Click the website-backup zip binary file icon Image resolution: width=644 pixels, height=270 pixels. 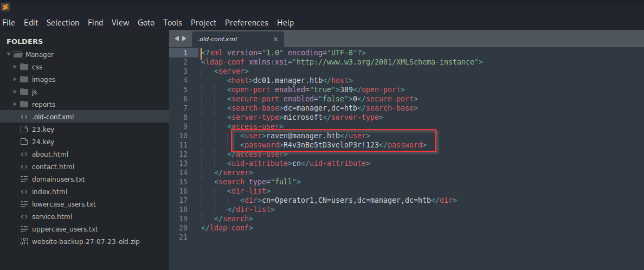[24, 242]
